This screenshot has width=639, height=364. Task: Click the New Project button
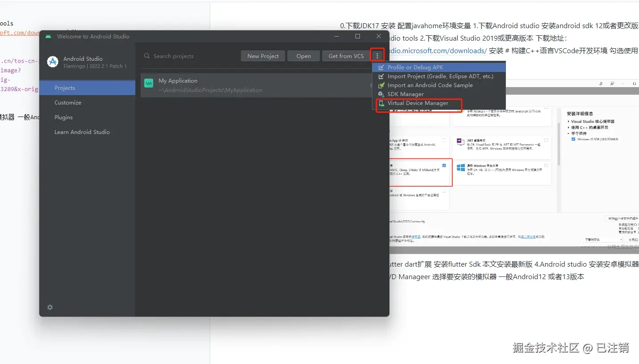(x=263, y=56)
